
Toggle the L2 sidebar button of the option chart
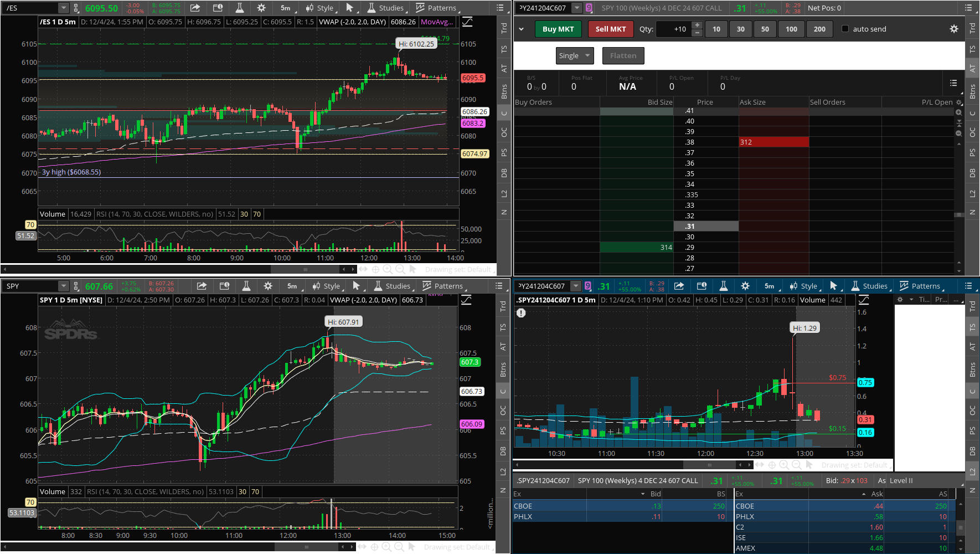(x=972, y=471)
